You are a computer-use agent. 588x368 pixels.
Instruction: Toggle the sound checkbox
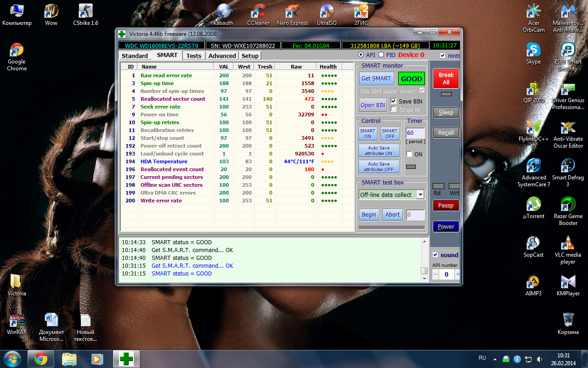tap(435, 255)
